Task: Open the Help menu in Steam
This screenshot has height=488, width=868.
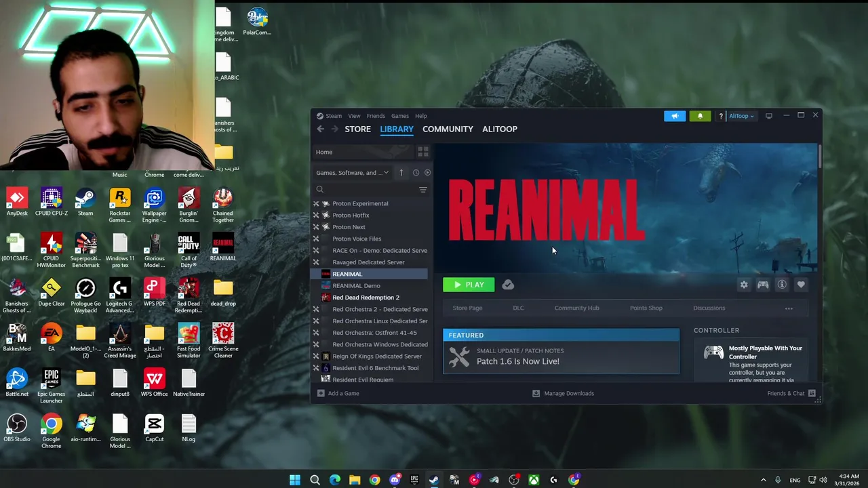Action: [x=421, y=116]
